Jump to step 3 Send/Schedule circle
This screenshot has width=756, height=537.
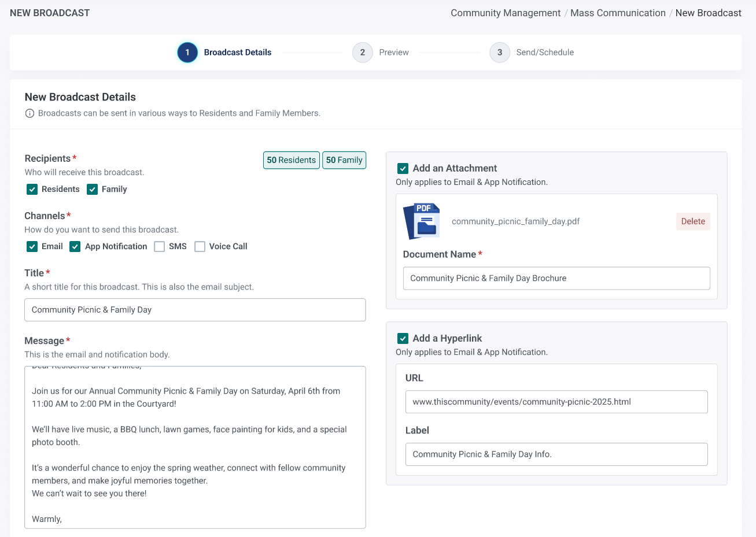[x=500, y=53]
